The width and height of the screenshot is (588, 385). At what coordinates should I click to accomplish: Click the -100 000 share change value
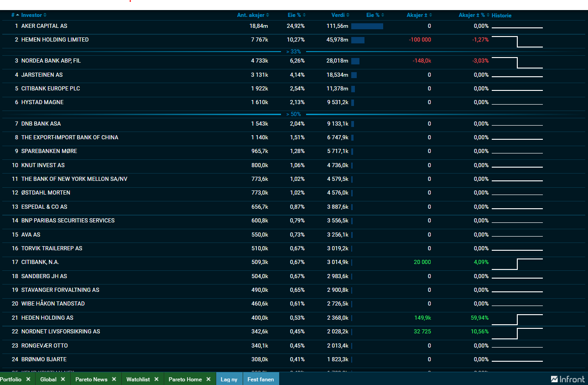pos(420,40)
